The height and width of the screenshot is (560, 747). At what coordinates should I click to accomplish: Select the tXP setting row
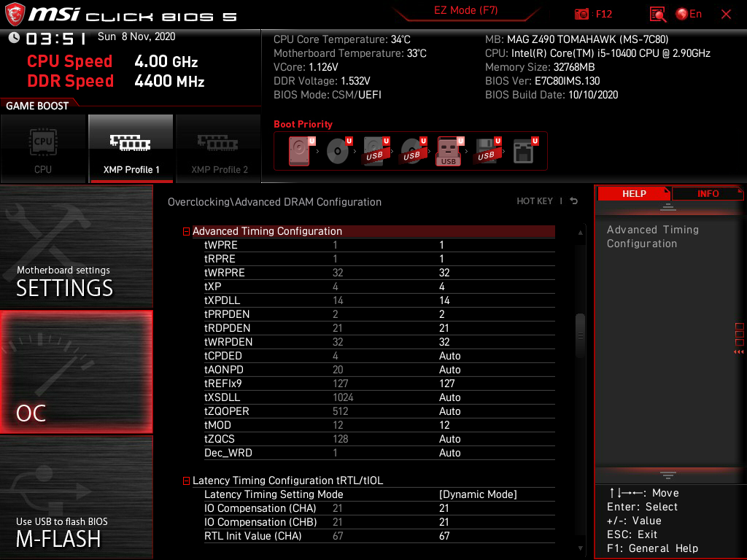379,286
